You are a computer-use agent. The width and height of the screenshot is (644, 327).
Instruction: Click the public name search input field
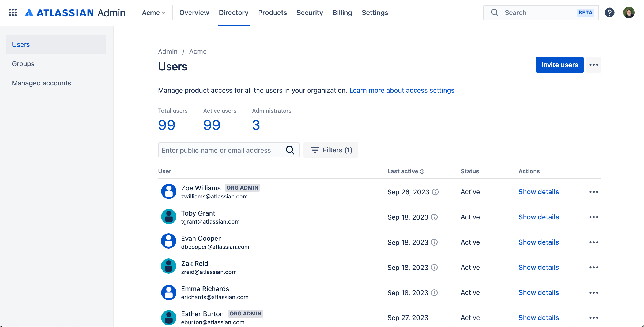pos(229,150)
